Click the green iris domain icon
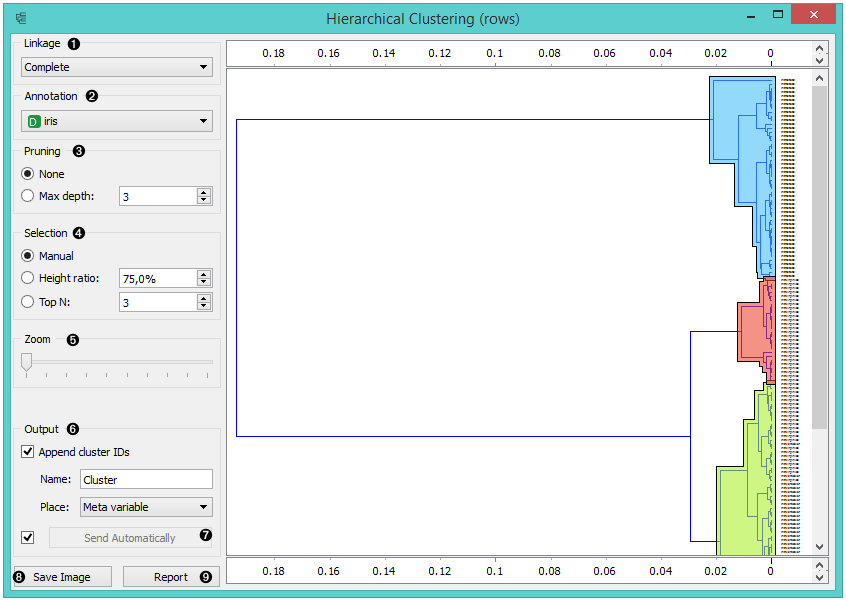The image size is (846, 601). tap(34, 122)
